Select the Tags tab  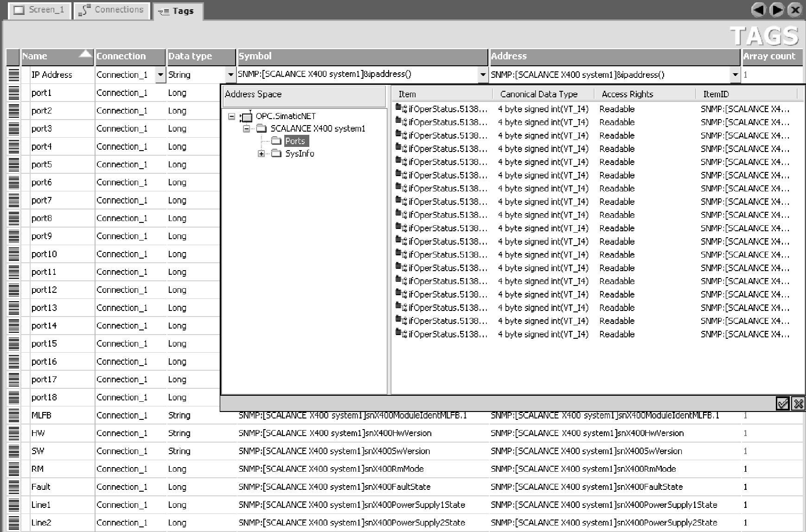[177, 11]
